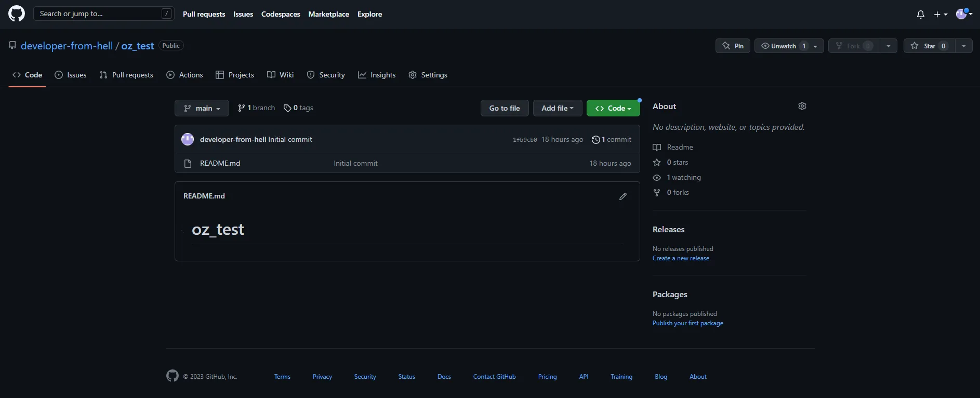Screen dimensions: 980x398
Task: View the 1 branch list
Action: (x=256, y=108)
